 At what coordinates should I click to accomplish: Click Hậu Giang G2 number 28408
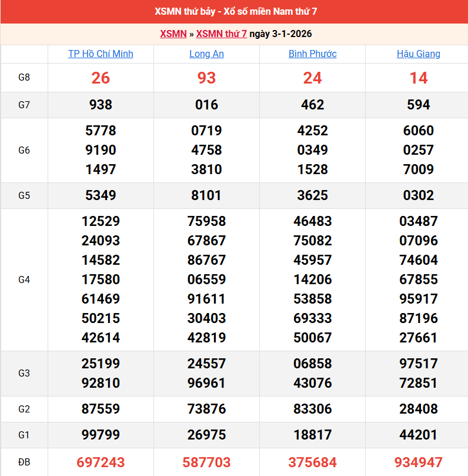(418, 409)
